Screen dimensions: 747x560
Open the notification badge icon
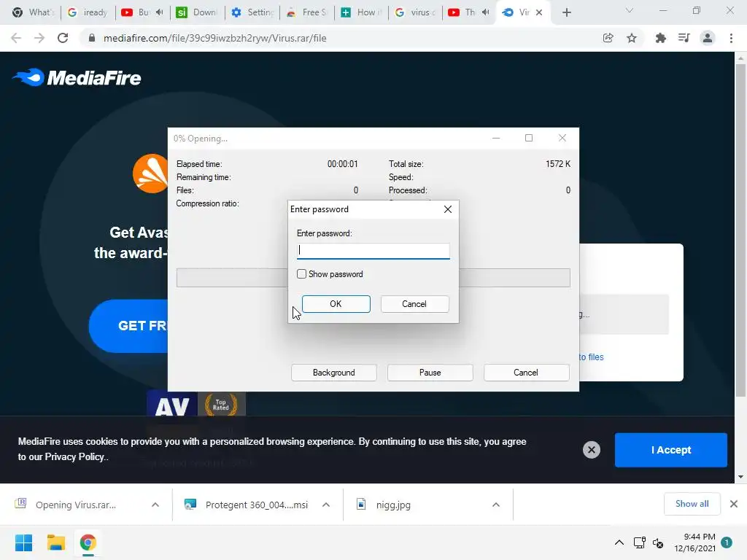pyautogui.click(x=727, y=542)
